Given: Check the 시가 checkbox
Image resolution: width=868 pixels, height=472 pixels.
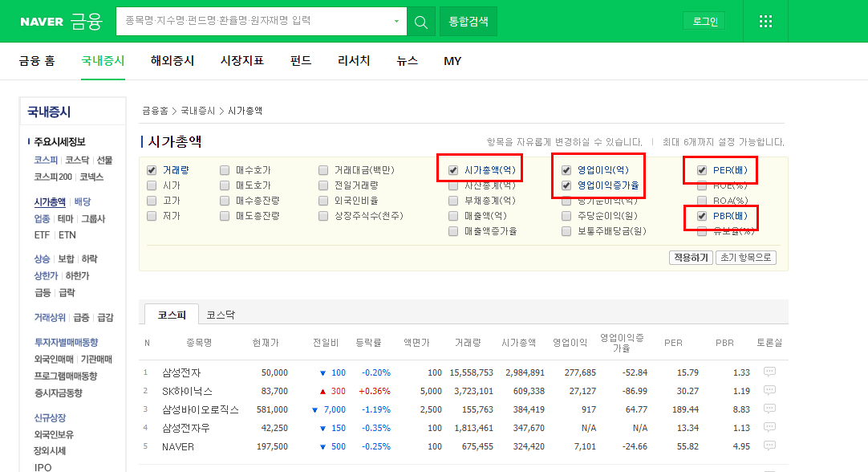Looking at the screenshot, I should point(152,185).
